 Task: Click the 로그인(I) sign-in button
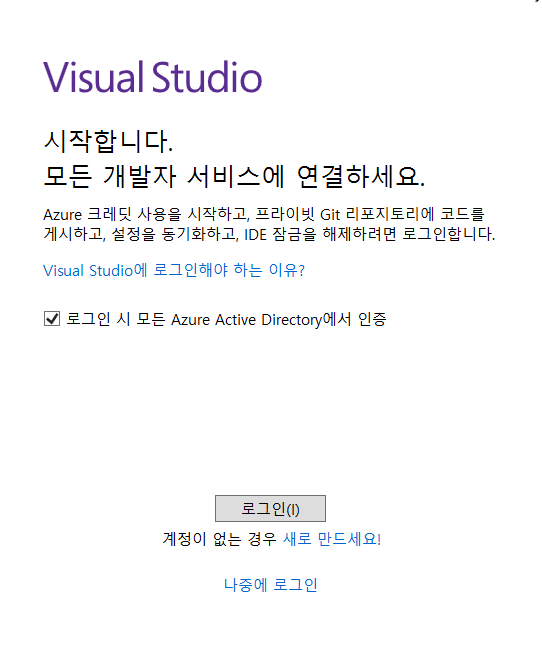click(x=270, y=508)
